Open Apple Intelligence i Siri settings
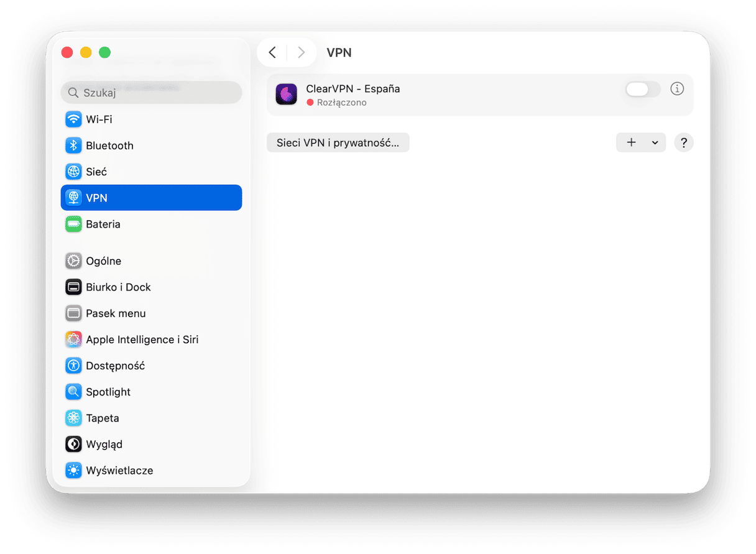The image size is (756, 554). [142, 339]
